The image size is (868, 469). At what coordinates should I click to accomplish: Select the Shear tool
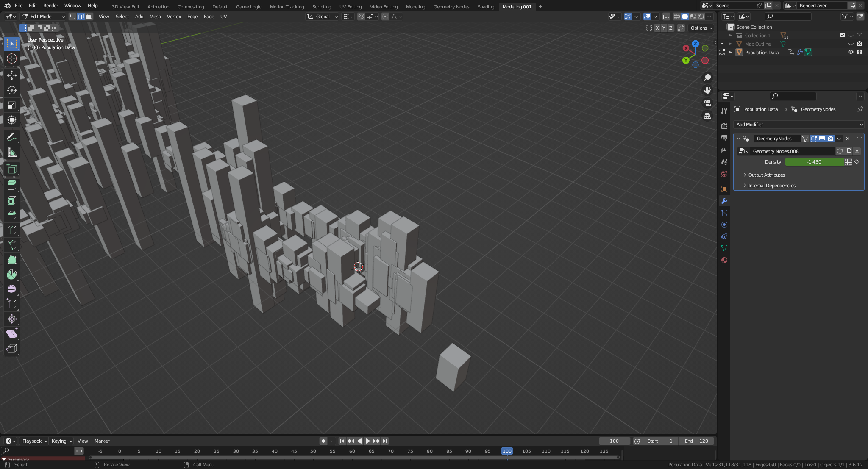[x=12, y=333]
